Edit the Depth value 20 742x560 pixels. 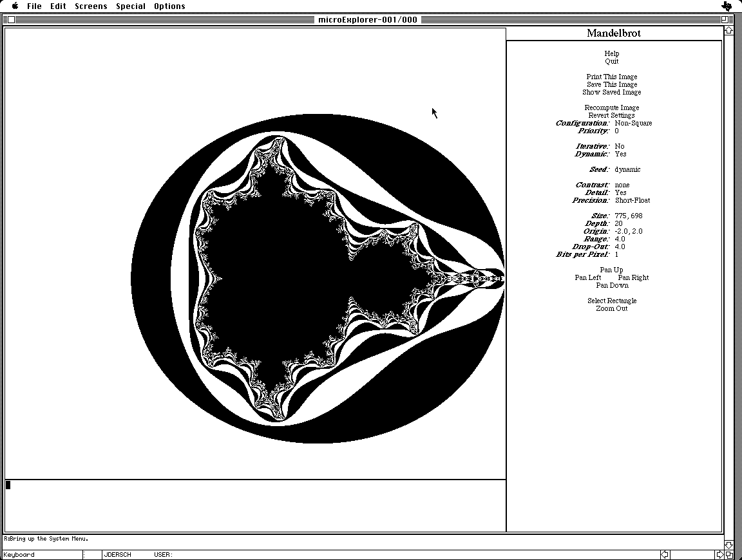coord(618,223)
